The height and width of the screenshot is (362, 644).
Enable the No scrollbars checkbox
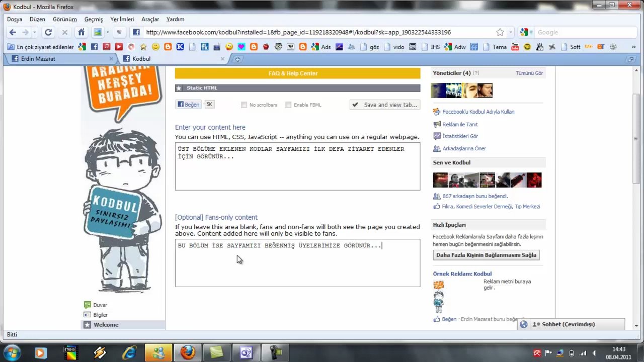click(244, 105)
